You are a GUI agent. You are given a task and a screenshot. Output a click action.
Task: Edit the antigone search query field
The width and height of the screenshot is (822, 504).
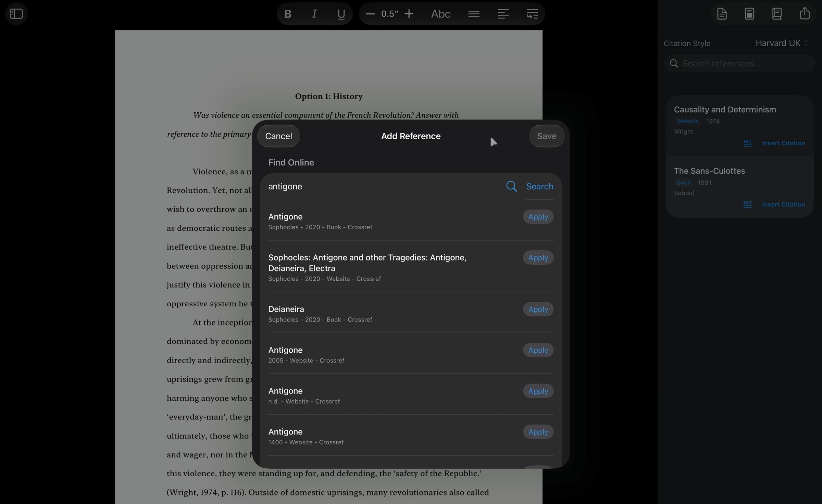384,186
